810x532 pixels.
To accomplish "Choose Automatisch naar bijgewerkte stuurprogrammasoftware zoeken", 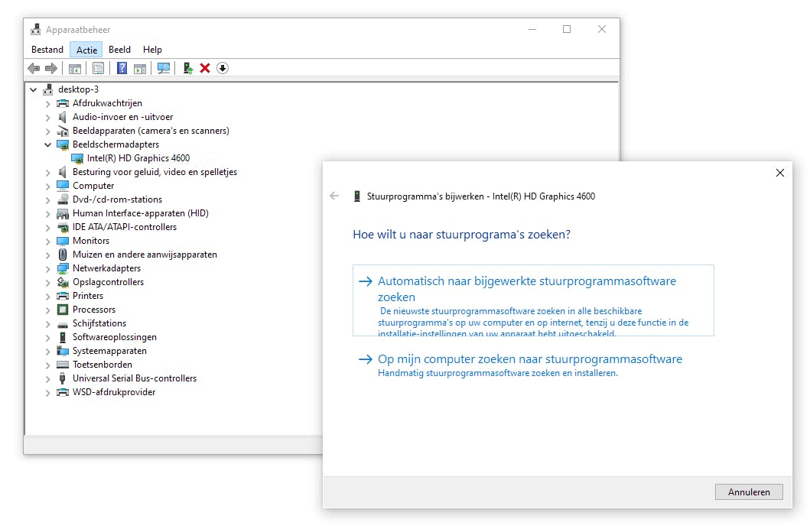I will pyautogui.click(x=533, y=300).
